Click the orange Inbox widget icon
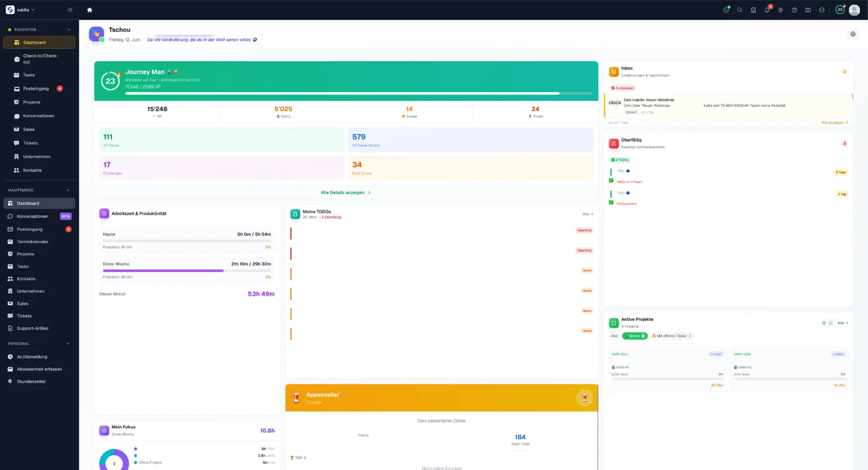The height and width of the screenshot is (470, 868). [x=614, y=72]
